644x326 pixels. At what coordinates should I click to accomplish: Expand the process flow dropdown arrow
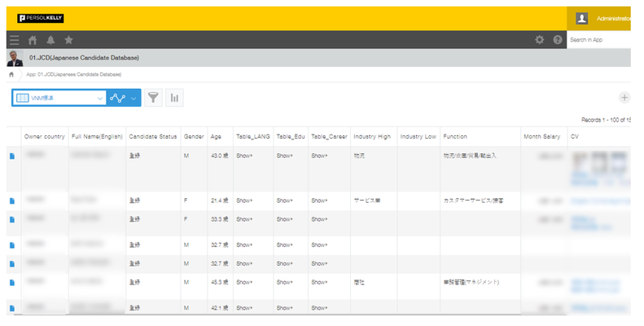click(x=134, y=98)
